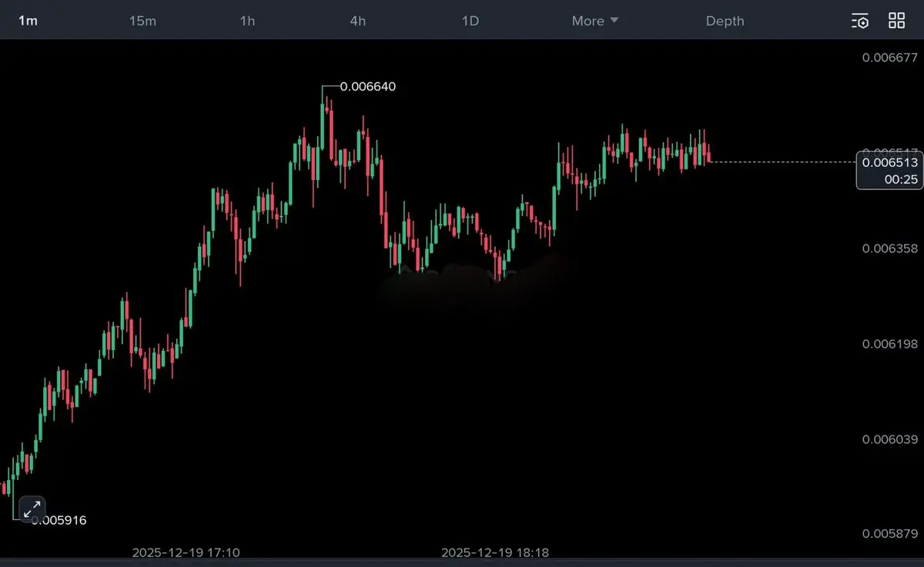924x567 pixels.
Task: Click the 0.005879 price axis label
Action: pos(890,534)
